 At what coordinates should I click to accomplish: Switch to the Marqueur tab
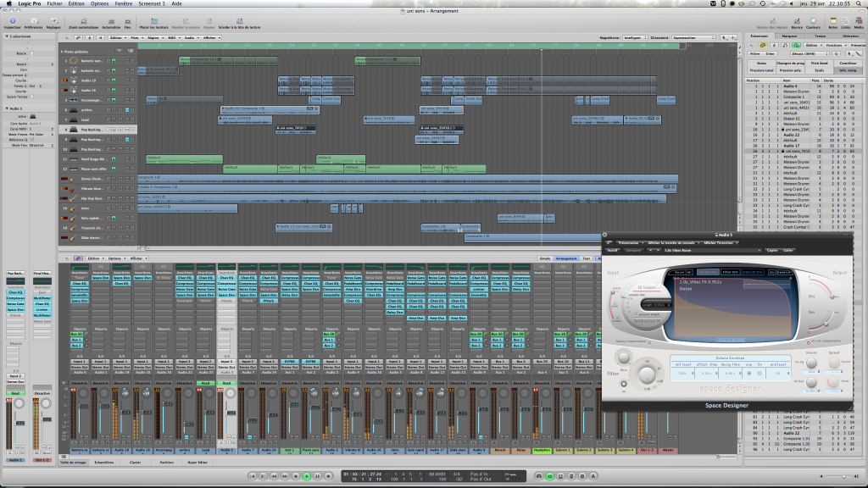click(x=790, y=36)
